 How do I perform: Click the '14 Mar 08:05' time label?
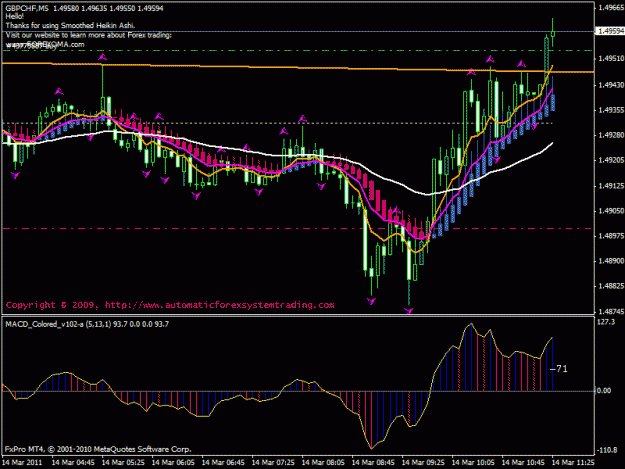click(x=323, y=463)
